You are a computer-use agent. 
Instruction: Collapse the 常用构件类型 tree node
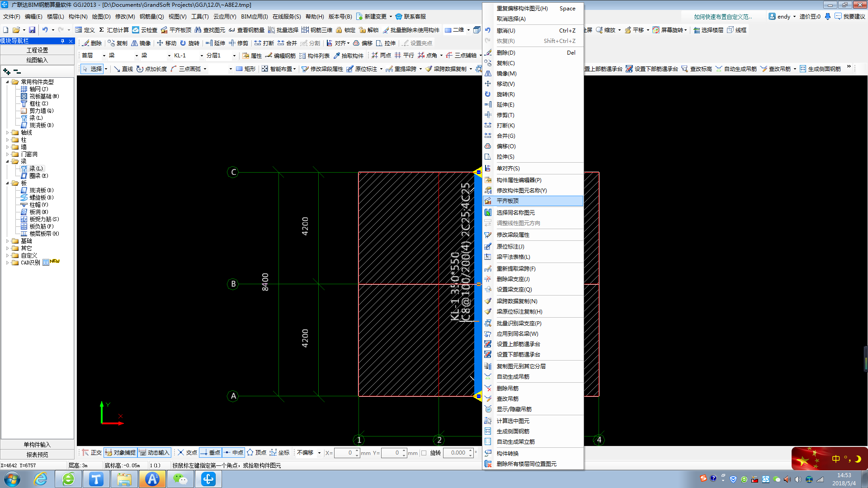coord(7,82)
